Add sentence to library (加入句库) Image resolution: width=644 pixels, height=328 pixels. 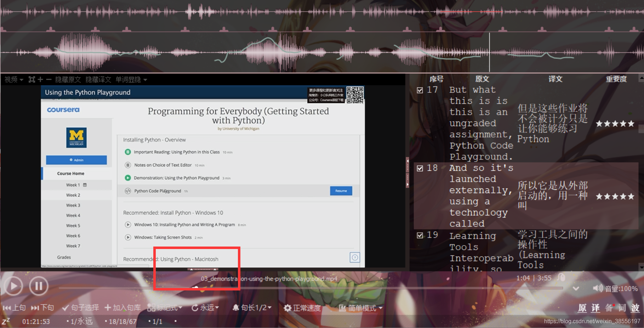[123, 308]
